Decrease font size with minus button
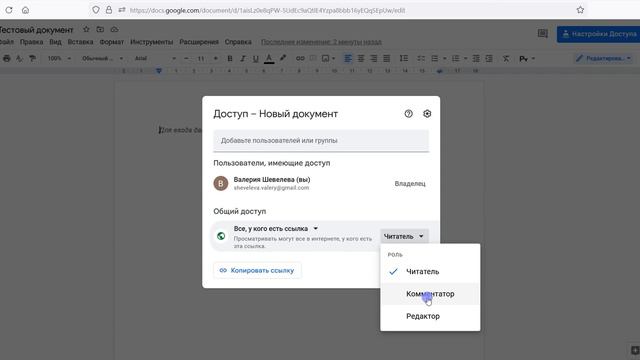Viewport: 640px width, 360px height. point(186,59)
